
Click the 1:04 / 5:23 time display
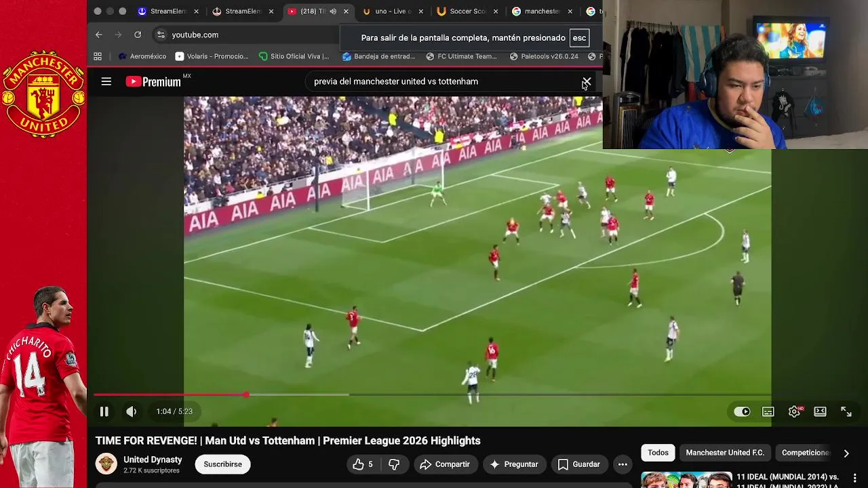click(x=174, y=411)
